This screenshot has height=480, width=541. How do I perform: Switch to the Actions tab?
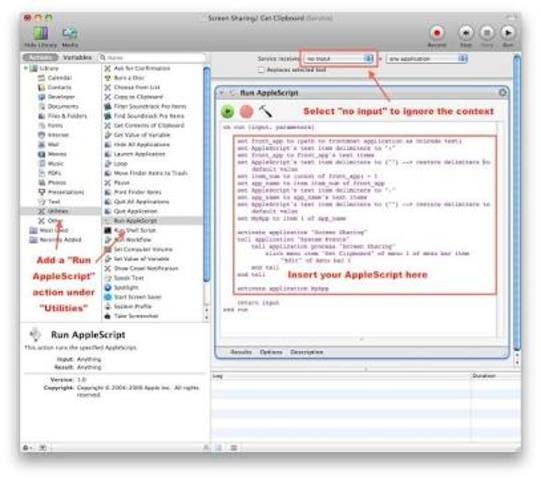40,57
